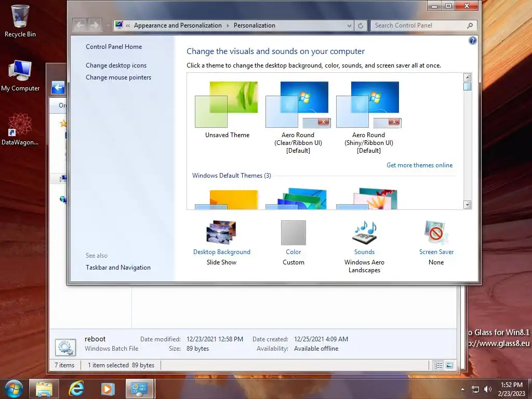
Task: Open Screen Saver settings icon
Action: tap(436, 232)
